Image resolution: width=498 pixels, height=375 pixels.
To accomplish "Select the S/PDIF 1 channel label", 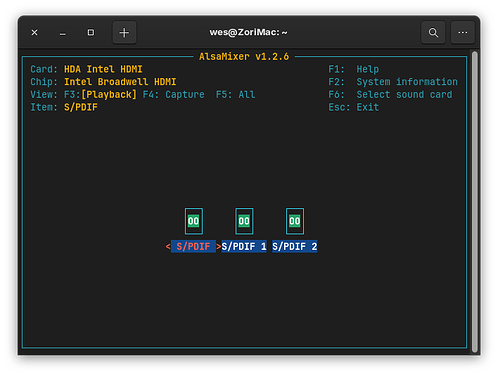I will click(x=244, y=247).
